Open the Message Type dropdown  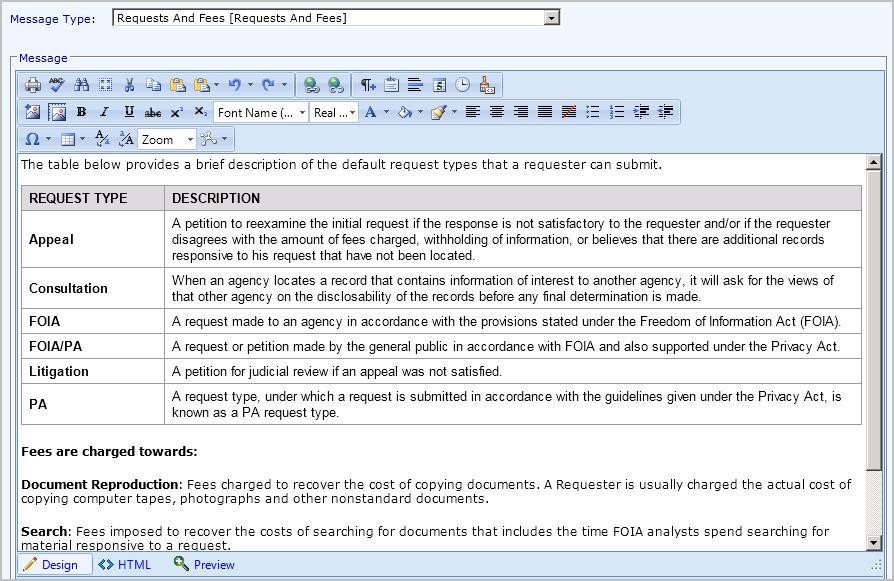coord(551,18)
